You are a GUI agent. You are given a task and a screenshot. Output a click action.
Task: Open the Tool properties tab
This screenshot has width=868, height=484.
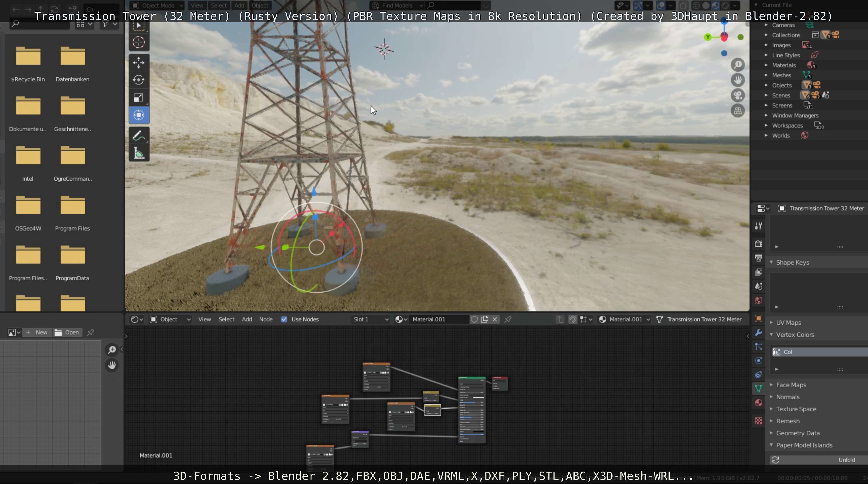tap(759, 226)
